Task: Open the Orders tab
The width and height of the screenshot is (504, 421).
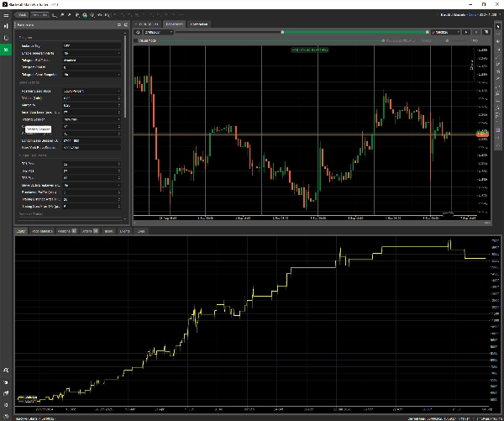Action: tap(90, 231)
